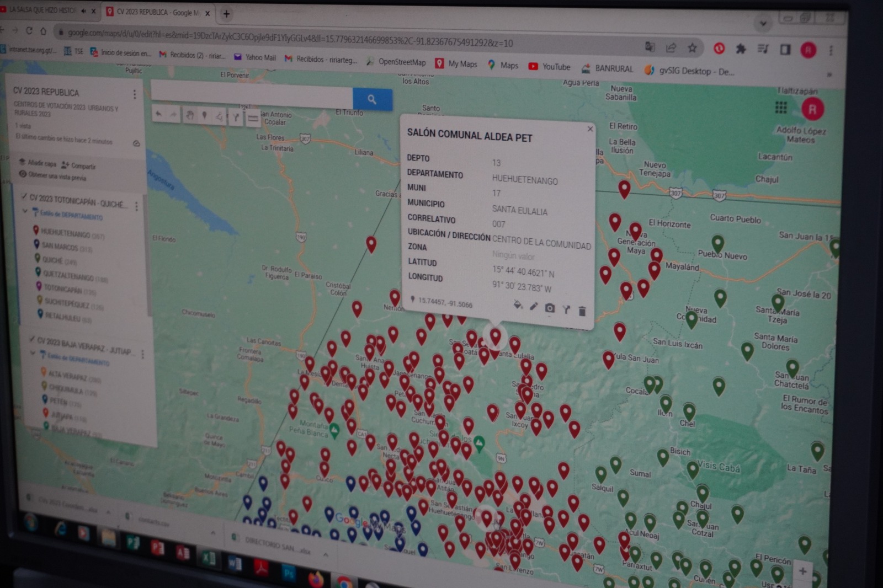
Task: Click the blue map search button
Action: (x=373, y=99)
